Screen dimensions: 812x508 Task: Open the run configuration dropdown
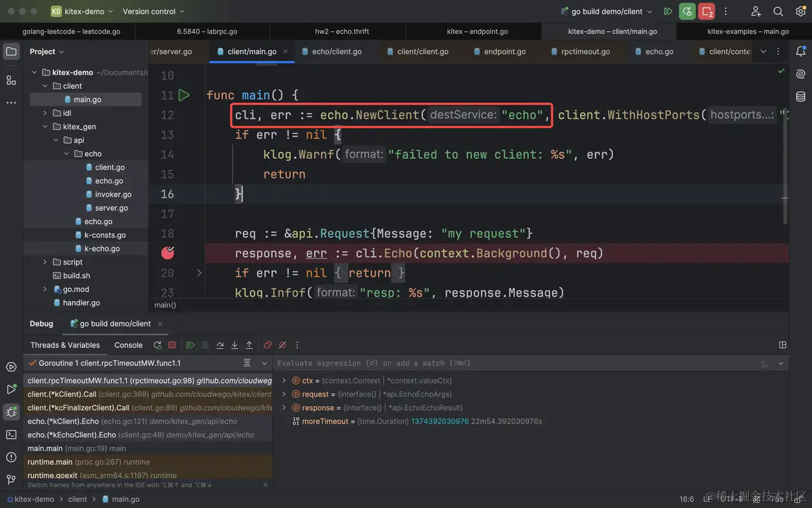point(606,11)
